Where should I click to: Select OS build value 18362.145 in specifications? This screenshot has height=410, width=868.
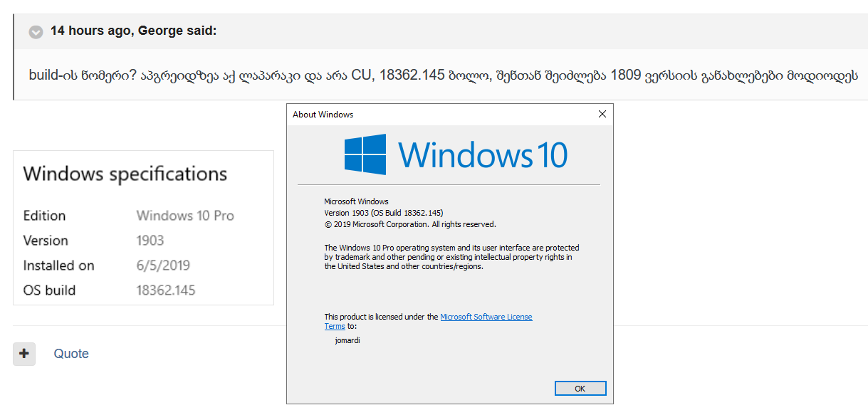(166, 290)
